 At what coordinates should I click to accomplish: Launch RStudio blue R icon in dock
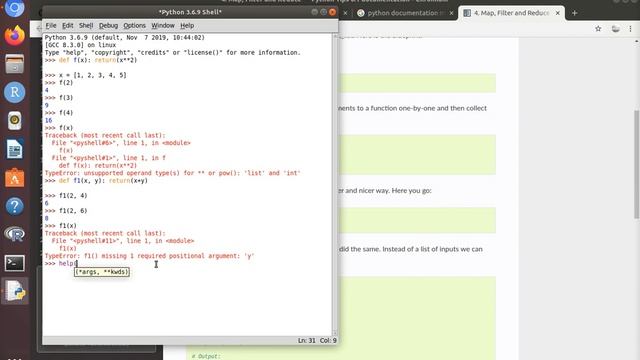point(15,92)
